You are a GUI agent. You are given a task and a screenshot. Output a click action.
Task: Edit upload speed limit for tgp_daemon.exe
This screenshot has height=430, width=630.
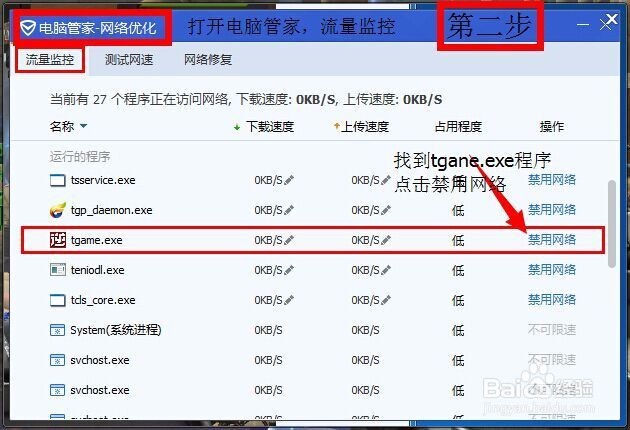click(386, 210)
